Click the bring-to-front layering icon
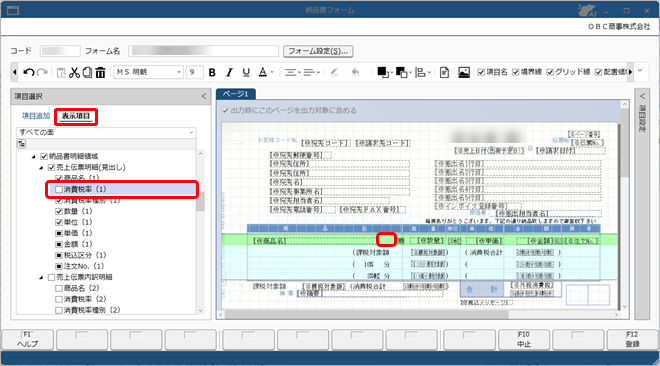This screenshot has height=366, width=660. tap(383, 72)
